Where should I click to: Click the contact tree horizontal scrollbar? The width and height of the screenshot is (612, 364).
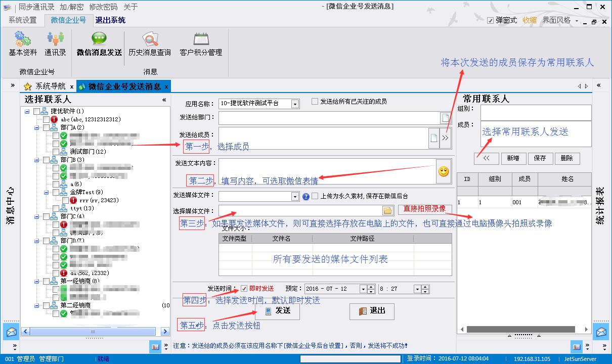[95, 332]
